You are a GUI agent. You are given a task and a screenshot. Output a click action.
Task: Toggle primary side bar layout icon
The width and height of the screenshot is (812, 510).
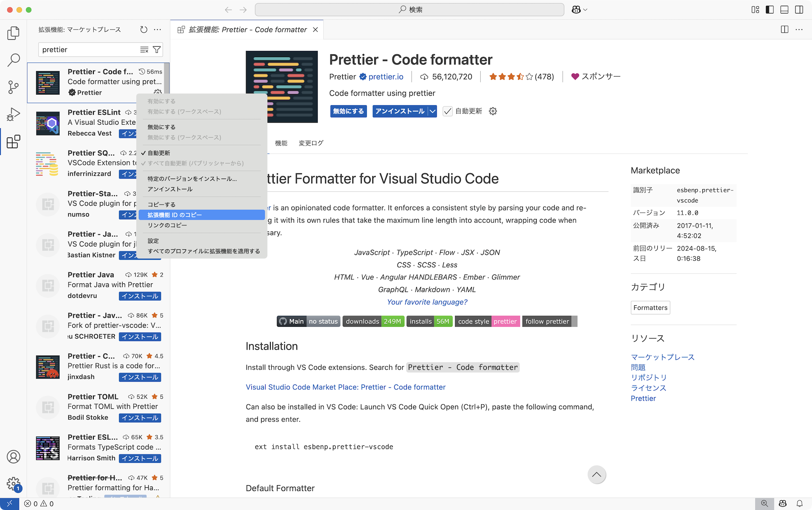pyautogui.click(x=770, y=10)
